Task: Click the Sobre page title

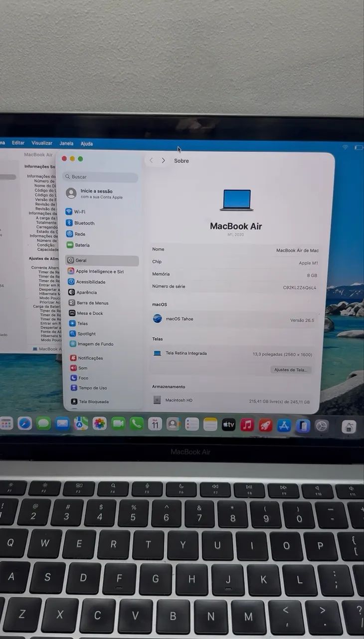Action: click(182, 161)
